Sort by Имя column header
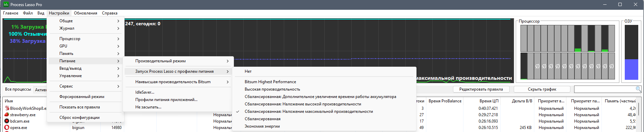644x132 pixels. pos(9,101)
